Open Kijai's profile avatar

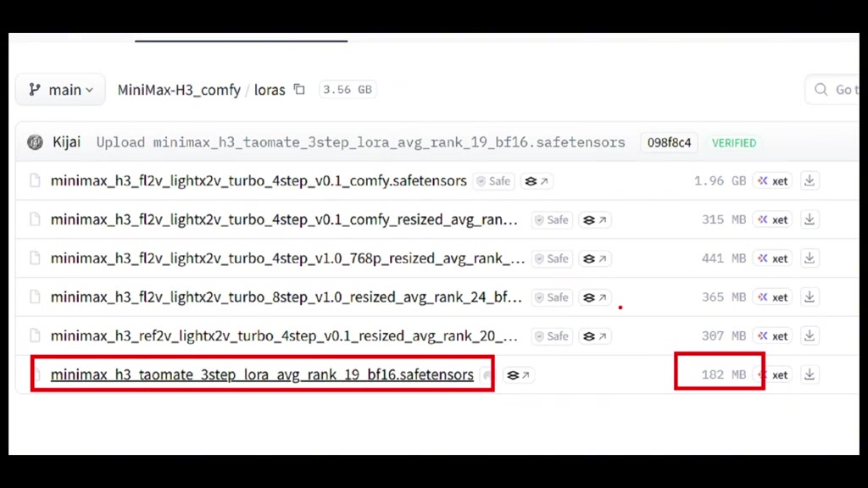click(35, 142)
